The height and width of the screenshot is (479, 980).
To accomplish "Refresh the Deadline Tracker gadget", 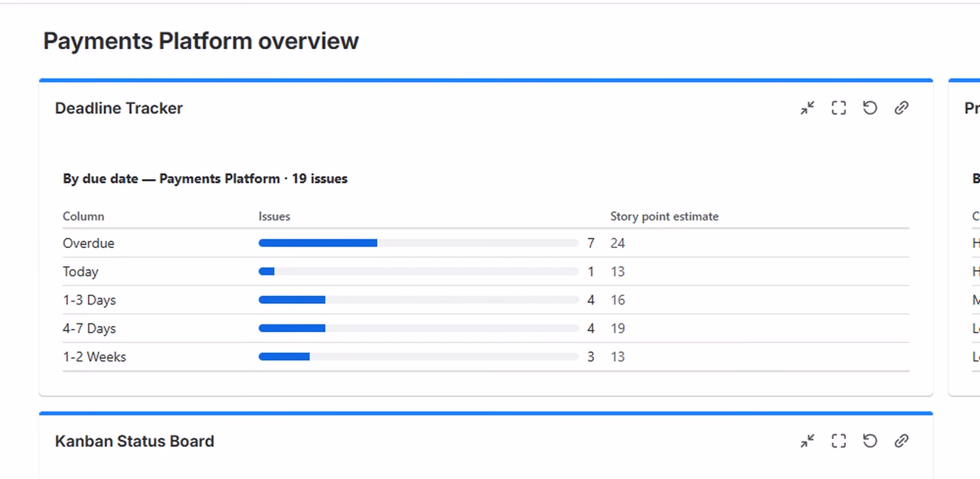I will click(x=870, y=108).
